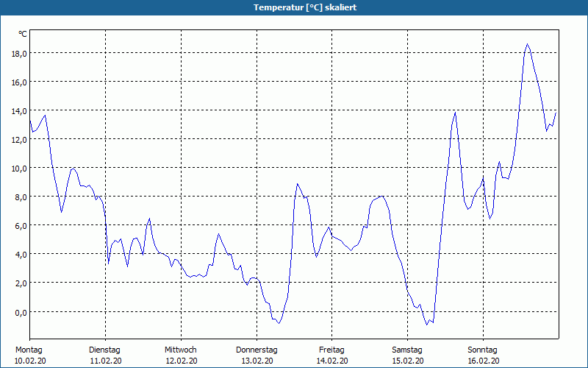Click the 16.02.20 date label

[484, 361]
